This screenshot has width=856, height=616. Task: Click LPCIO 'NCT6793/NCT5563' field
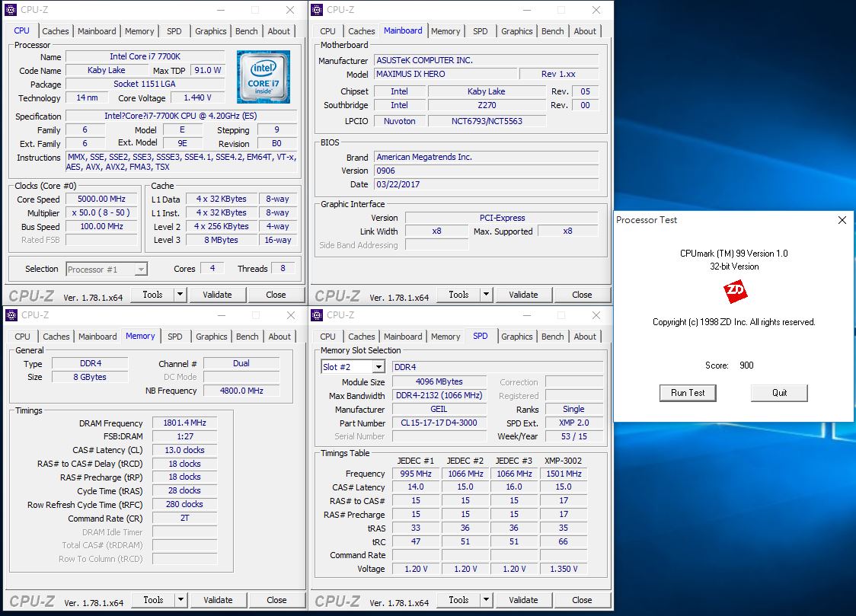pos(487,121)
